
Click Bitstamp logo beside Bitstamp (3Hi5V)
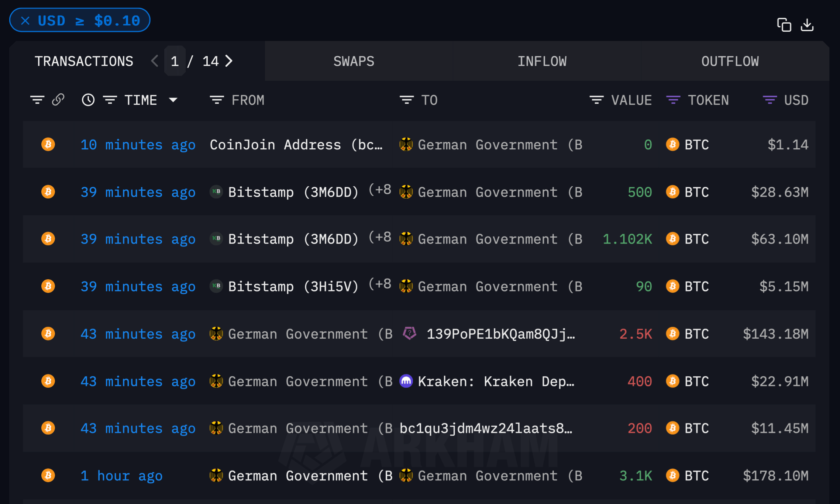216,286
